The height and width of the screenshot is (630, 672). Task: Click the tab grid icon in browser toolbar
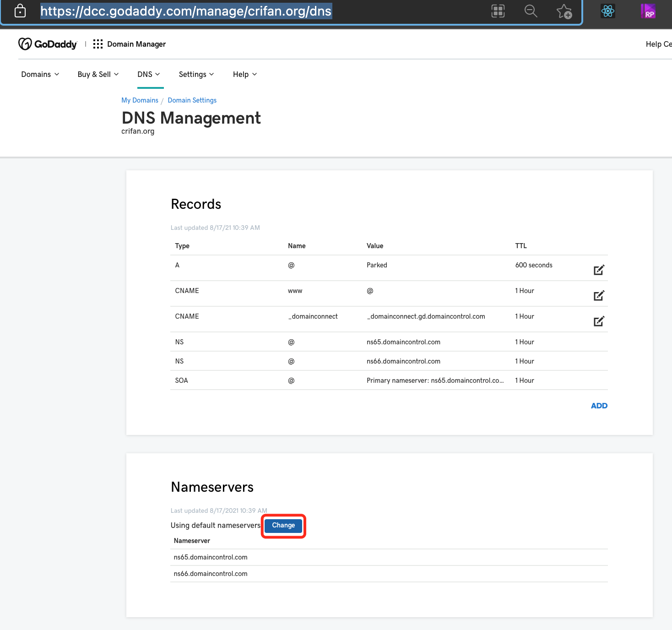tap(498, 11)
